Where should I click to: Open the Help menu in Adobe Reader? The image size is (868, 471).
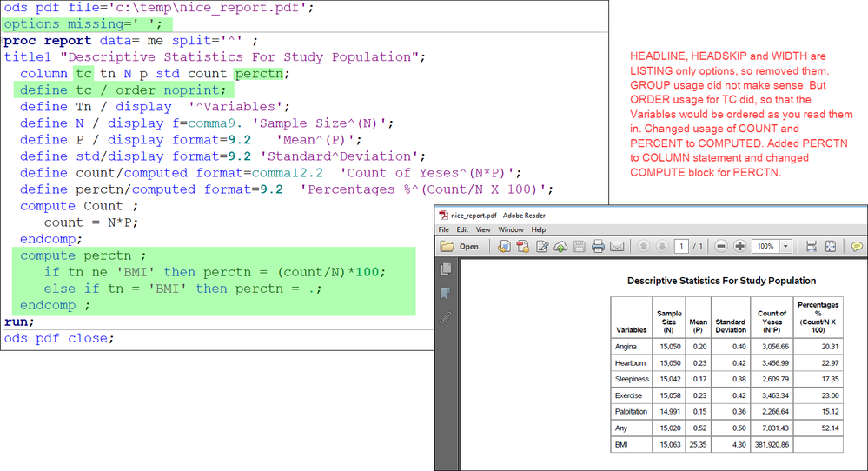point(538,229)
